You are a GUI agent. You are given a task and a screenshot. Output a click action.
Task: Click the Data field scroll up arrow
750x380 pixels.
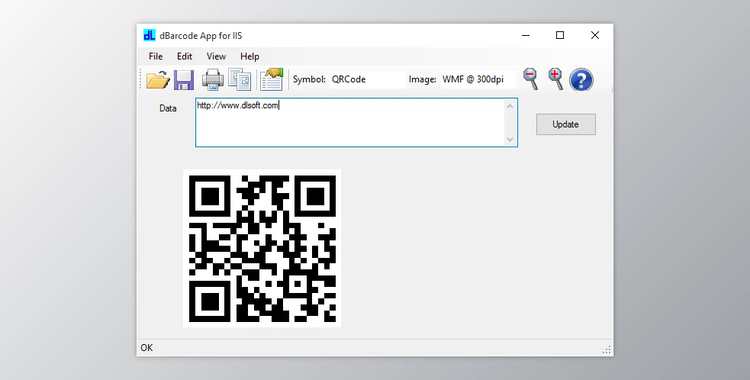click(510, 106)
